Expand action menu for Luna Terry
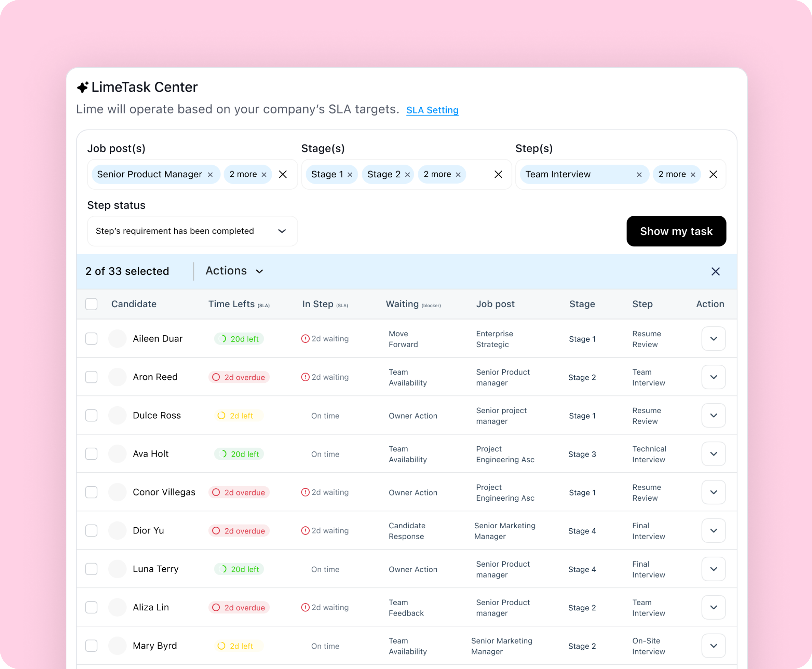The width and height of the screenshot is (812, 669). 714,569
